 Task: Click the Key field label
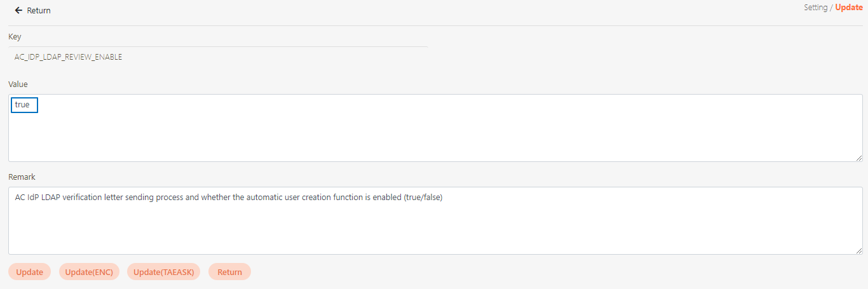tap(15, 37)
